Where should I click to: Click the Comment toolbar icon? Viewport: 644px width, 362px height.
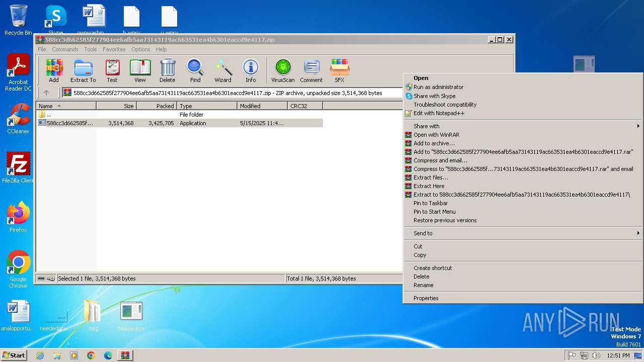pyautogui.click(x=311, y=71)
